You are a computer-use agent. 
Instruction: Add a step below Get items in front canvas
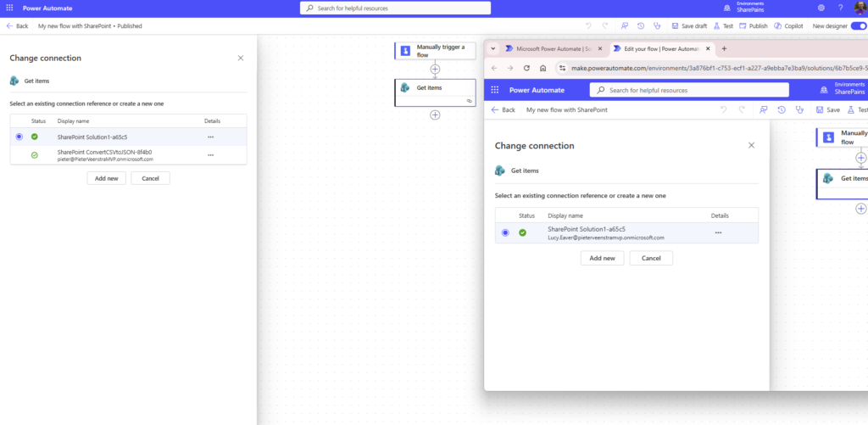(861, 209)
